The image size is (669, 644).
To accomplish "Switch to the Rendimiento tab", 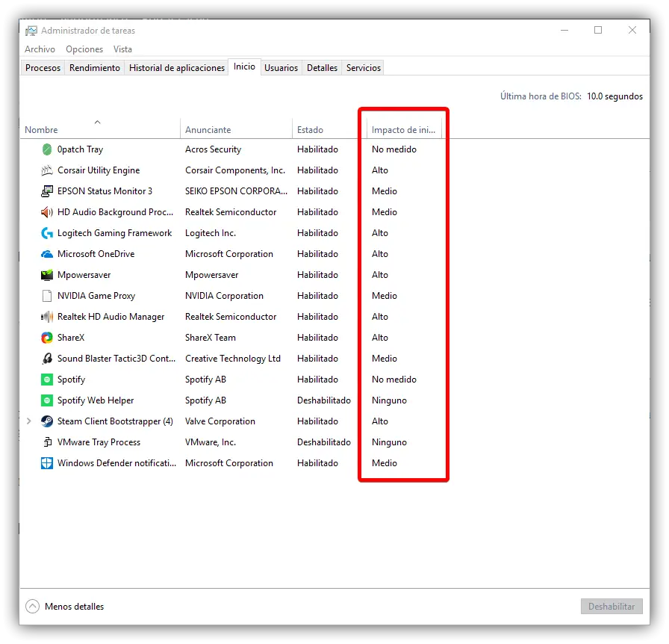I will point(95,68).
